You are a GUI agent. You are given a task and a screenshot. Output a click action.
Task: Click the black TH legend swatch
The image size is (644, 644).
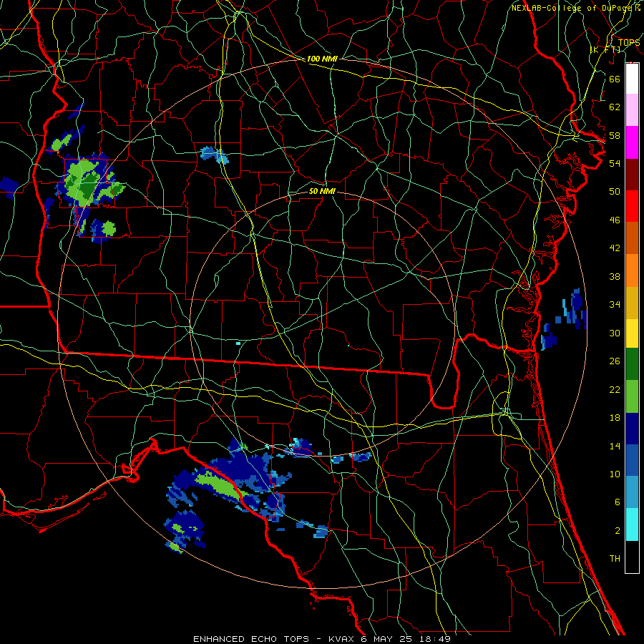click(x=632, y=557)
